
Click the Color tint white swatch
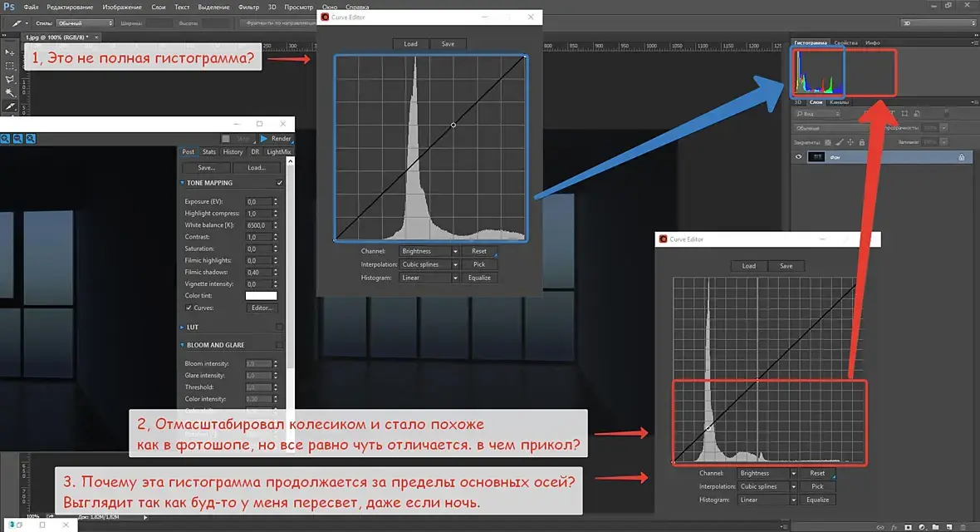click(262, 295)
